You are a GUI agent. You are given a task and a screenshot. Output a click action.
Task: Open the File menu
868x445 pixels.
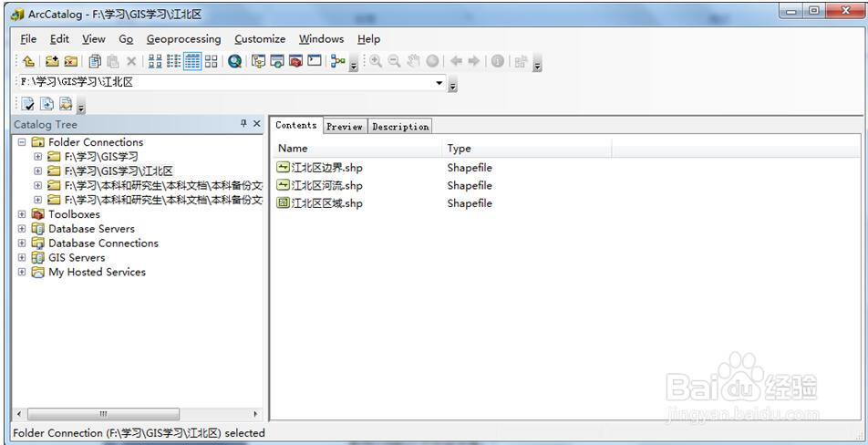point(28,39)
